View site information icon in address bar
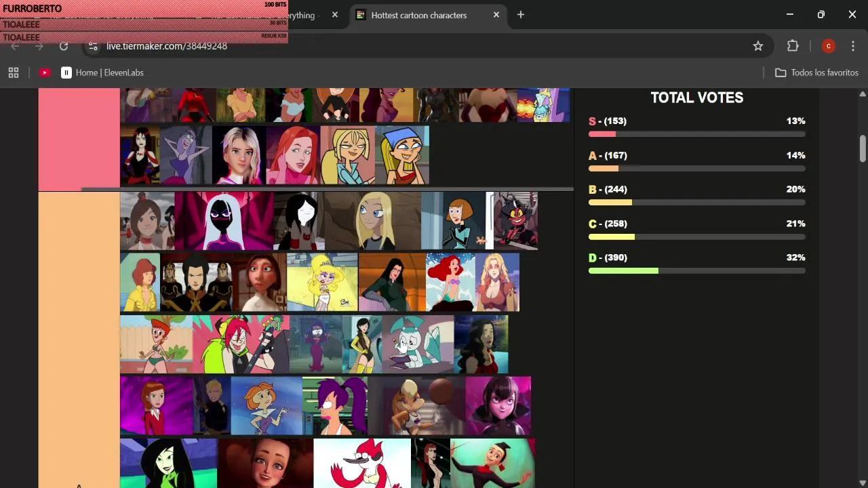 click(93, 46)
